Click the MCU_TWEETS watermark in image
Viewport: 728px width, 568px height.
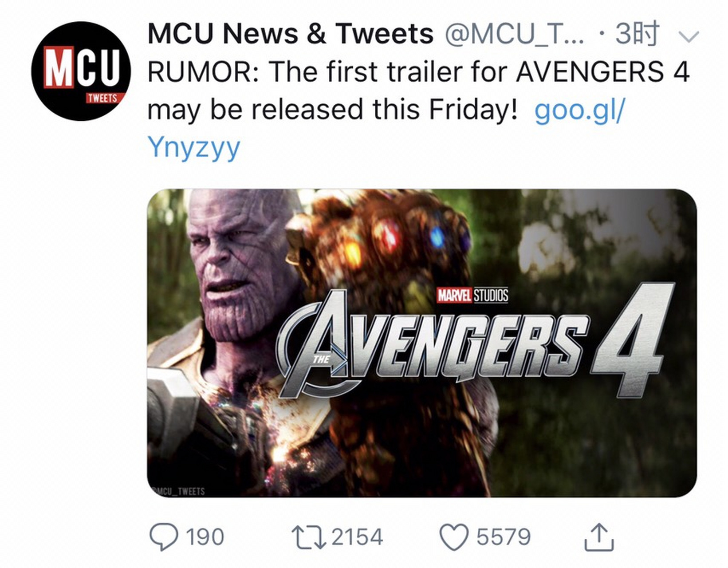(178, 491)
